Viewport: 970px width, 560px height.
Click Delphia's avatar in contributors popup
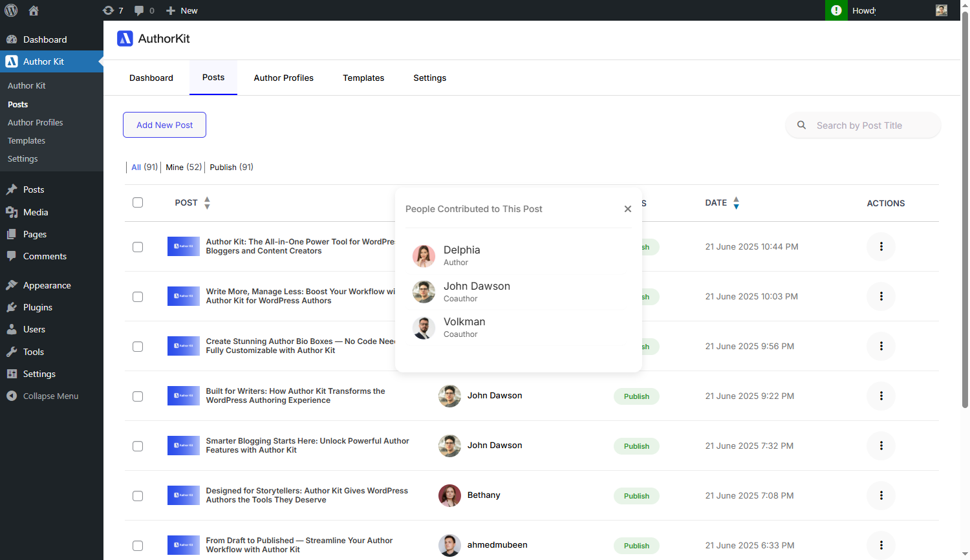[424, 256]
